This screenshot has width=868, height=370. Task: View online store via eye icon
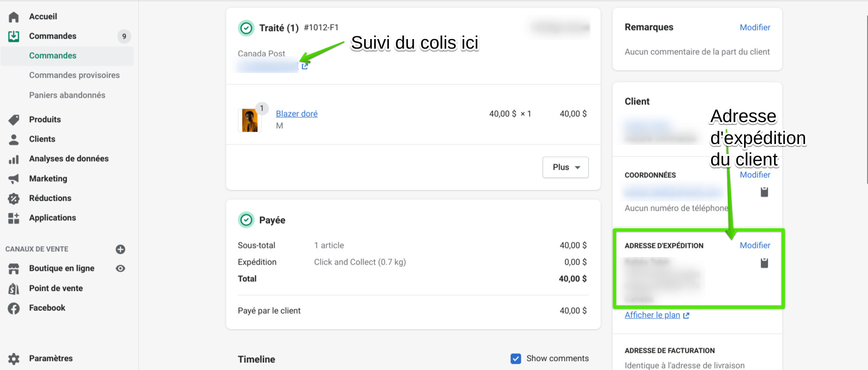click(121, 268)
